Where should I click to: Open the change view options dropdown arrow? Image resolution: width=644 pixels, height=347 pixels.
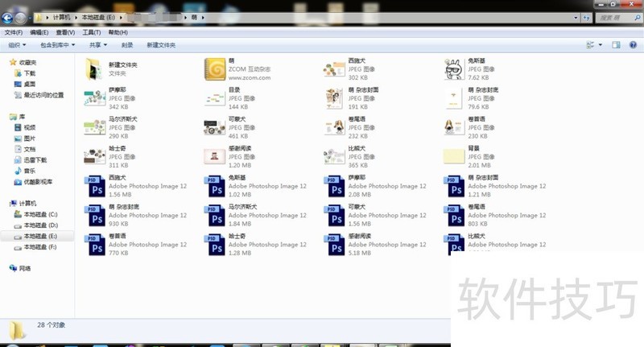pyautogui.click(x=601, y=45)
